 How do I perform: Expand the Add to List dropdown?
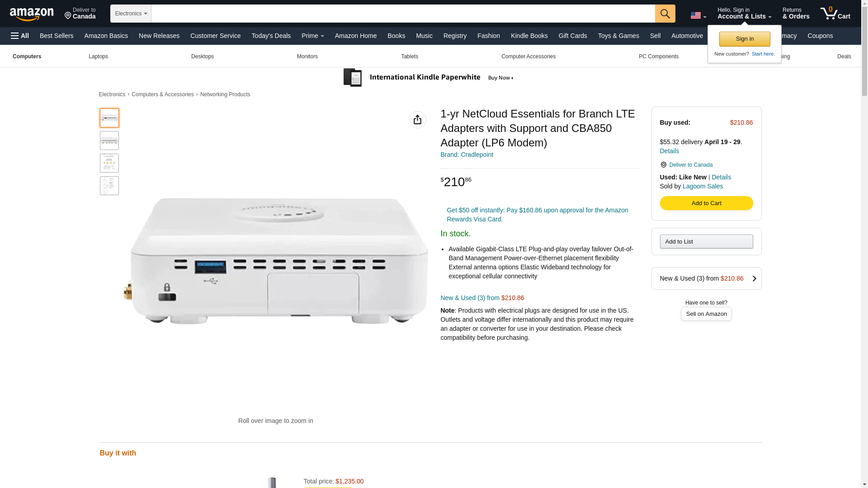point(706,241)
